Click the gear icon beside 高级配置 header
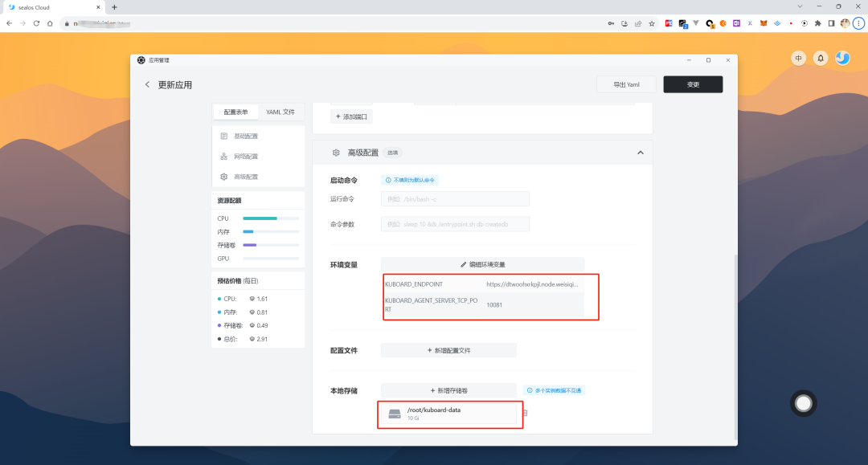Image resolution: width=868 pixels, height=465 pixels. coord(336,153)
